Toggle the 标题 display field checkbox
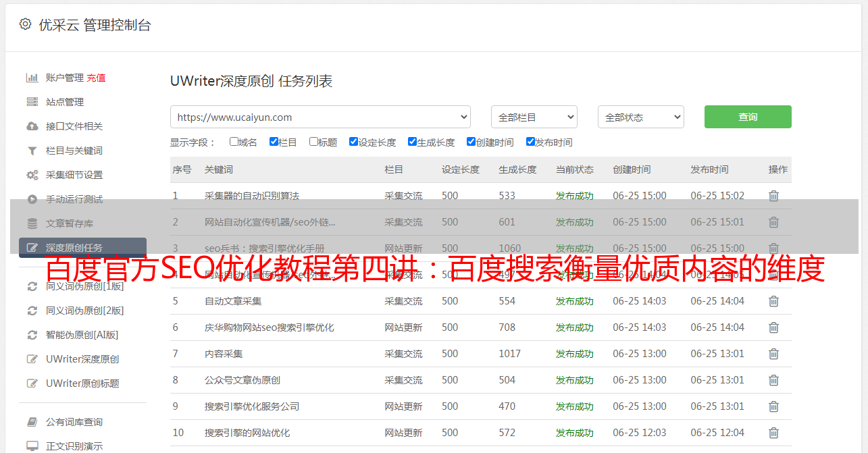Viewport: 868px width, 453px height. [x=313, y=142]
